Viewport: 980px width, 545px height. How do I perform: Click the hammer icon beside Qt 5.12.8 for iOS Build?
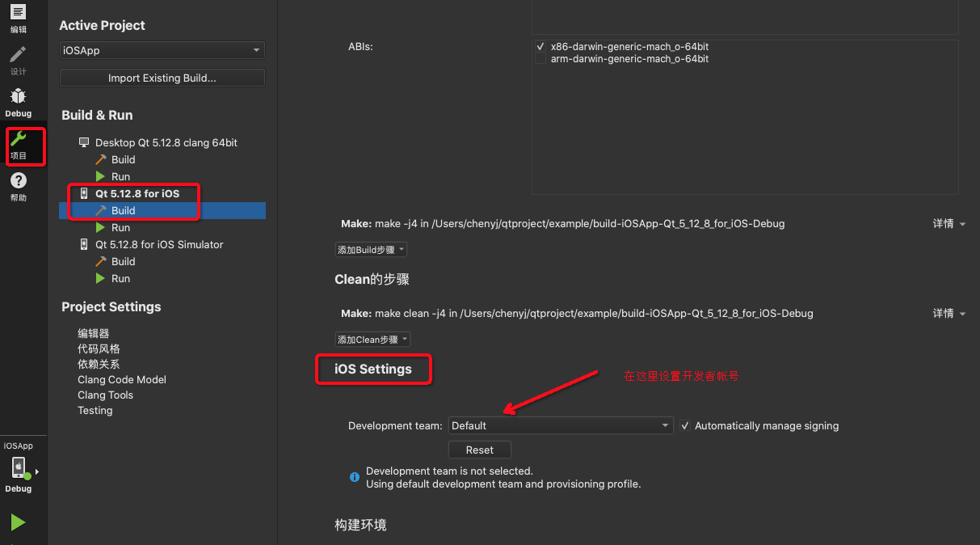pyautogui.click(x=101, y=210)
